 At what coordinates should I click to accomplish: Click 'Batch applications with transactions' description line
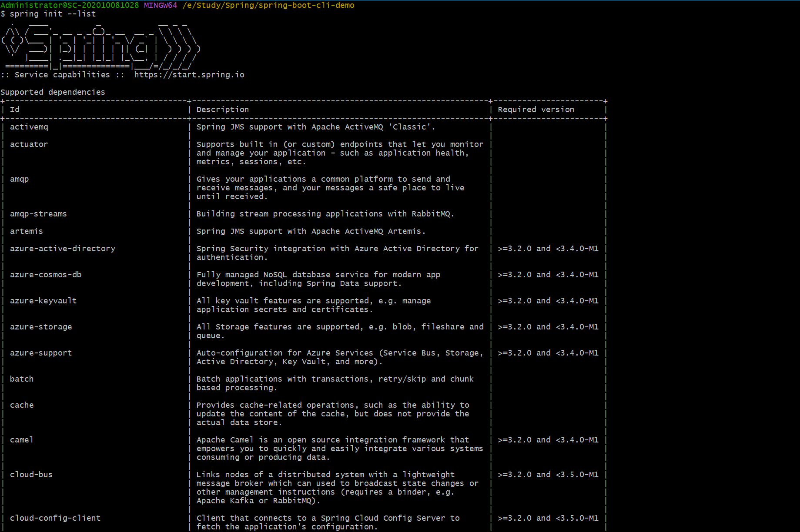[335, 379]
